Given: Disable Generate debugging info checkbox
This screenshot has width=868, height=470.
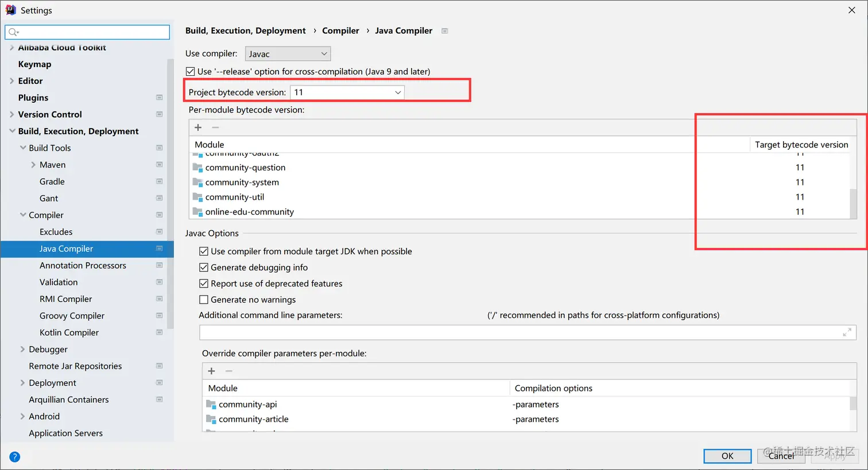Looking at the screenshot, I should click(x=204, y=267).
